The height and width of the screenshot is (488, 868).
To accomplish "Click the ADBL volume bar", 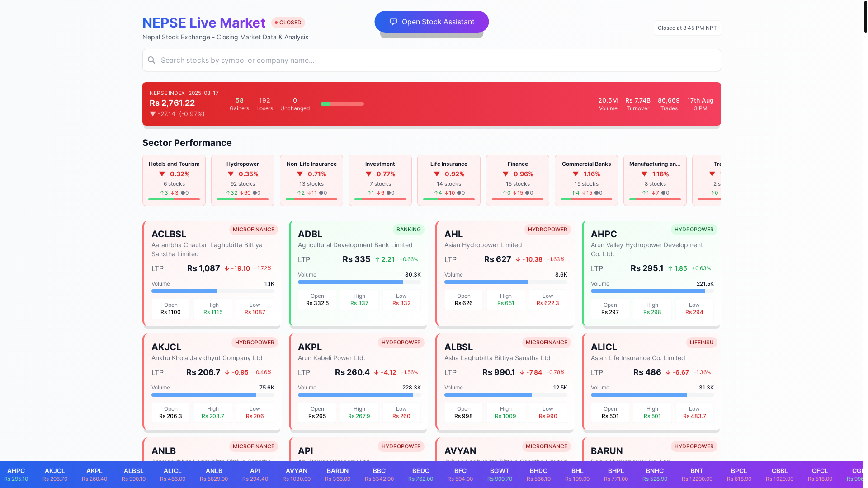I will (x=359, y=282).
